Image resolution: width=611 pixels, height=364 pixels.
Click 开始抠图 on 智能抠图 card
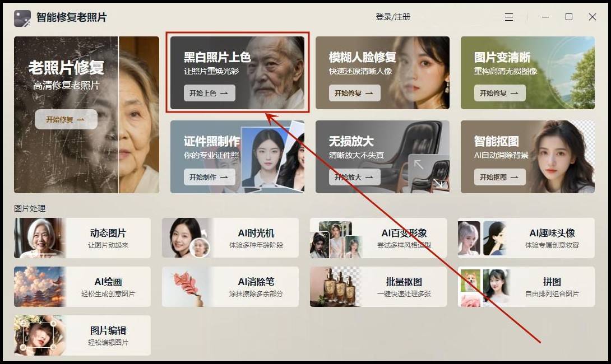pyautogui.click(x=500, y=178)
